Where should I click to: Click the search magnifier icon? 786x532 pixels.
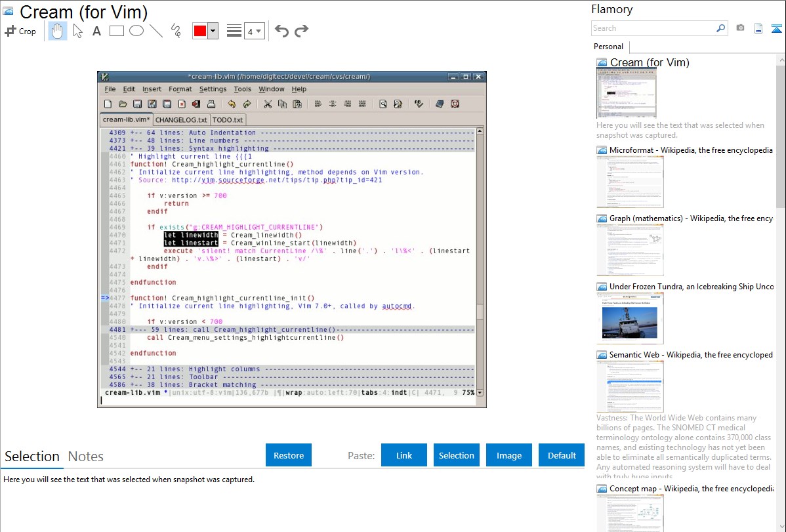720,28
